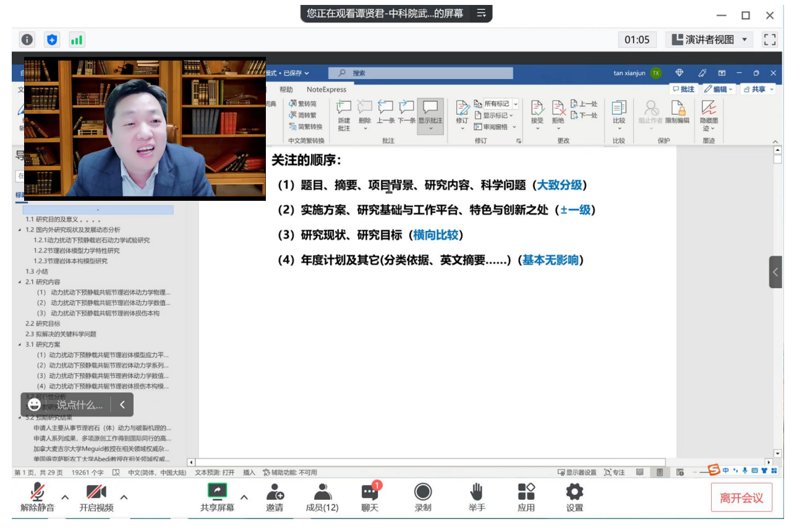The height and width of the screenshot is (532, 789).
Task: Click the green network signal bars icon
Action: point(77,40)
